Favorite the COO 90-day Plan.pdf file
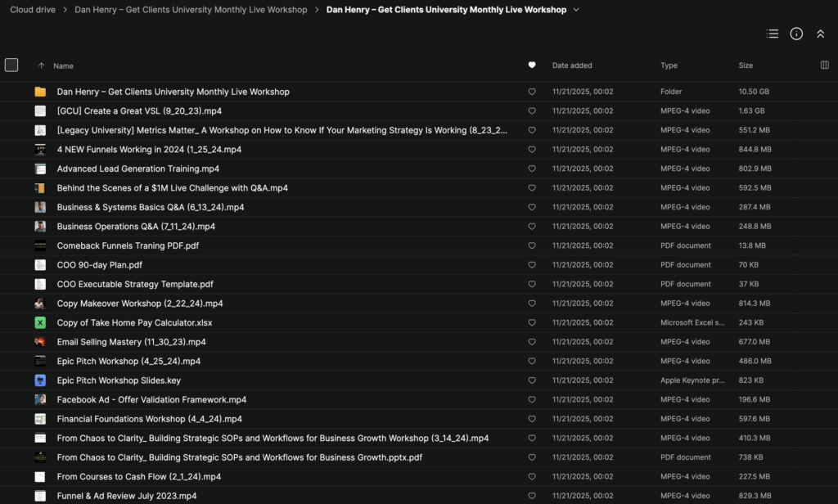Image resolution: width=838 pixels, height=504 pixels. pos(532,265)
